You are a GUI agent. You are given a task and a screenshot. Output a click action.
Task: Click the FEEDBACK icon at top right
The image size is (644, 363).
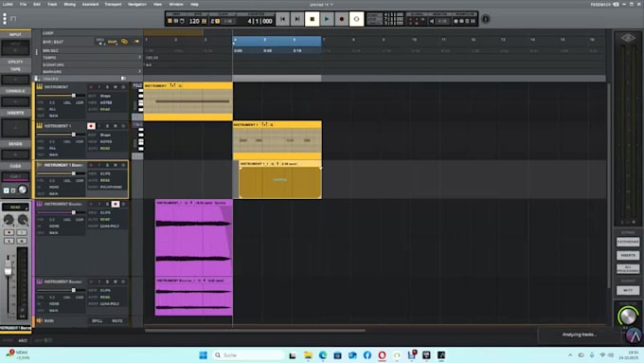617,4
